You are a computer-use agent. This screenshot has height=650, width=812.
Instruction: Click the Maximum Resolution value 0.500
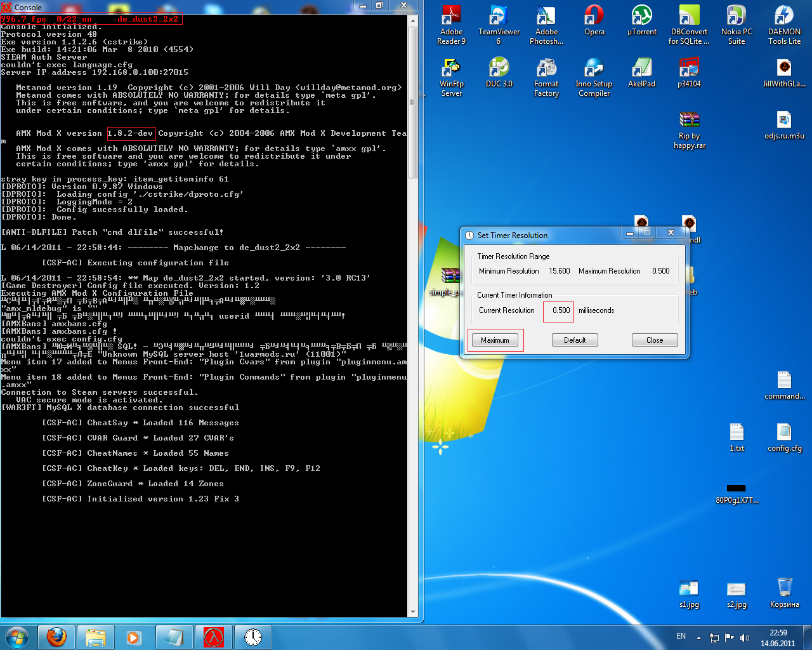pyautogui.click(x=660, y=271)
